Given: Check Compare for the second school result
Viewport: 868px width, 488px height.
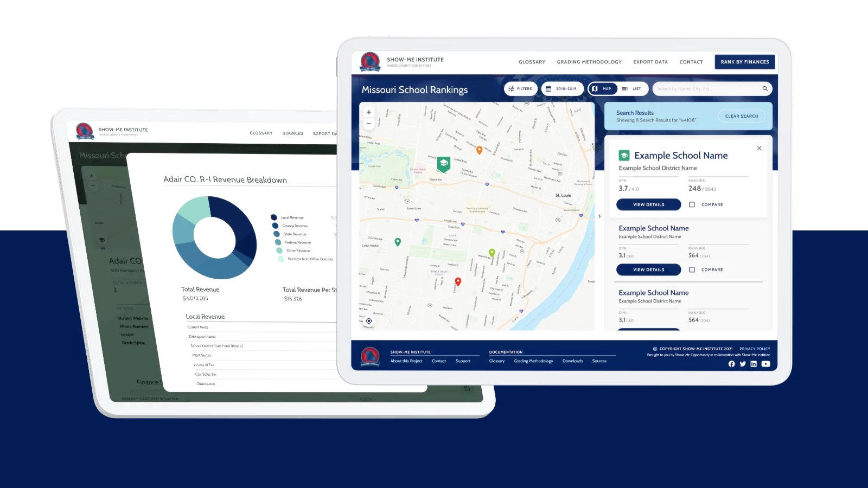Looking at the screenshot, I should (x=692, y=269).
